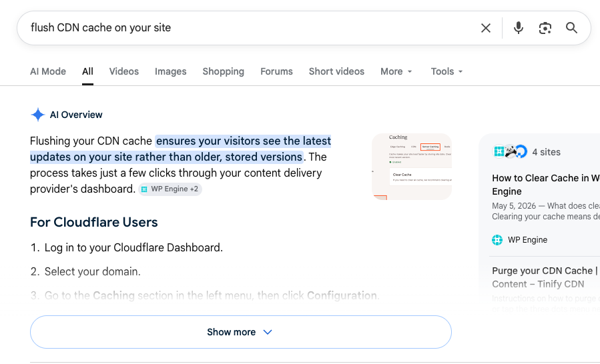Open the WP Engine +2 source chip

(x=170, y=189)
